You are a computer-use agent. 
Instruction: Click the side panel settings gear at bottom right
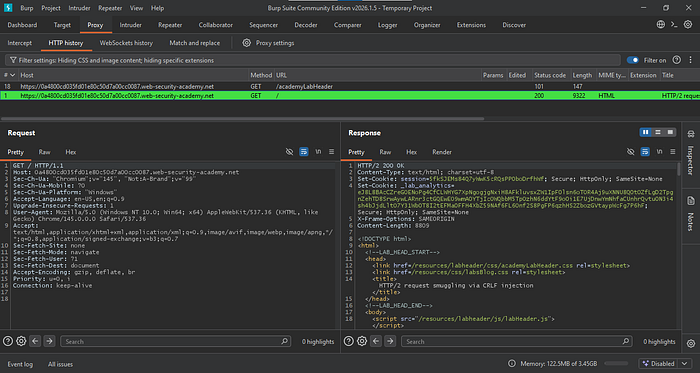point(691,343)
